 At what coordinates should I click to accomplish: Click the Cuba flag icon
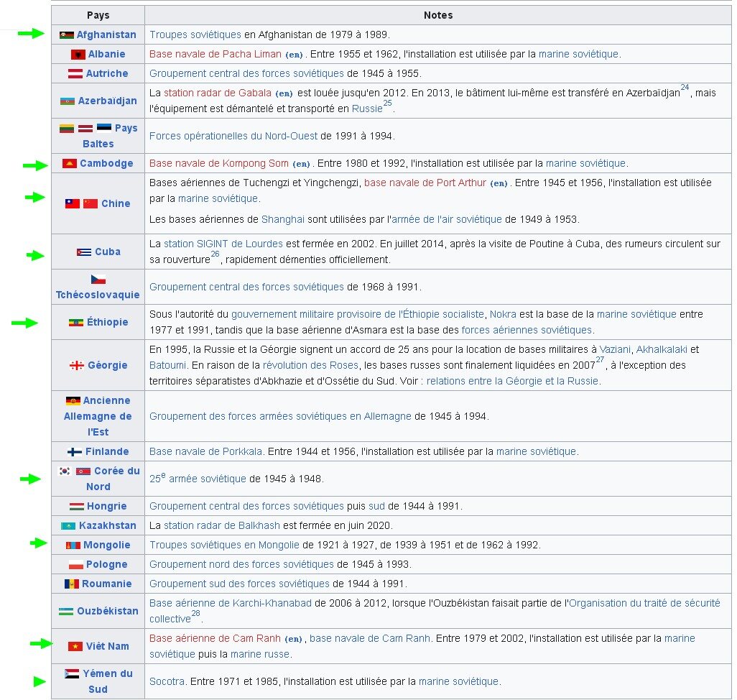click(x=84, y=252)
